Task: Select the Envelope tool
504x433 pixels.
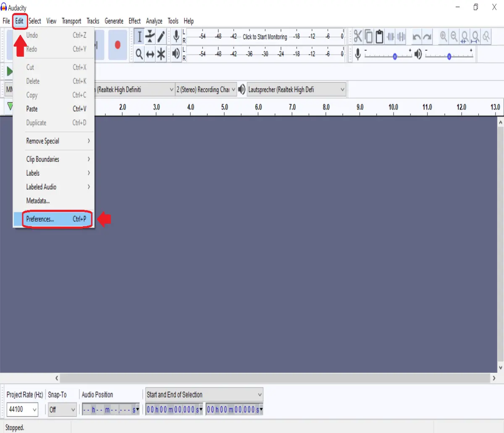Action: tap(150, 37)
